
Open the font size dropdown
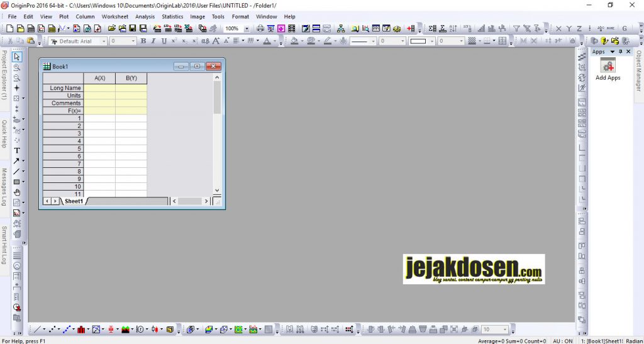tap(133, 41)
